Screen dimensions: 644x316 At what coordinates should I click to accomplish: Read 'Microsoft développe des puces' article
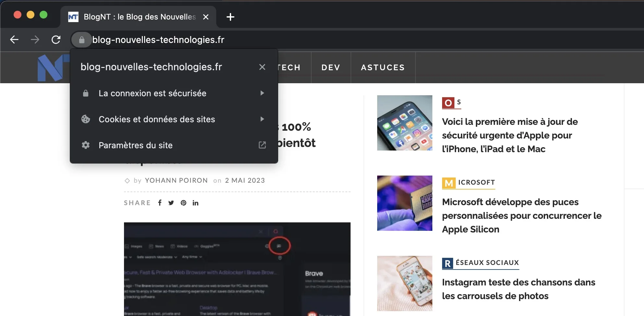pyautogui.click(x=522, y=216)
